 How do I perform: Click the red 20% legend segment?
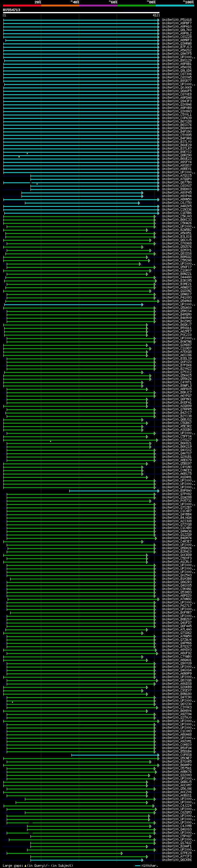22,6
